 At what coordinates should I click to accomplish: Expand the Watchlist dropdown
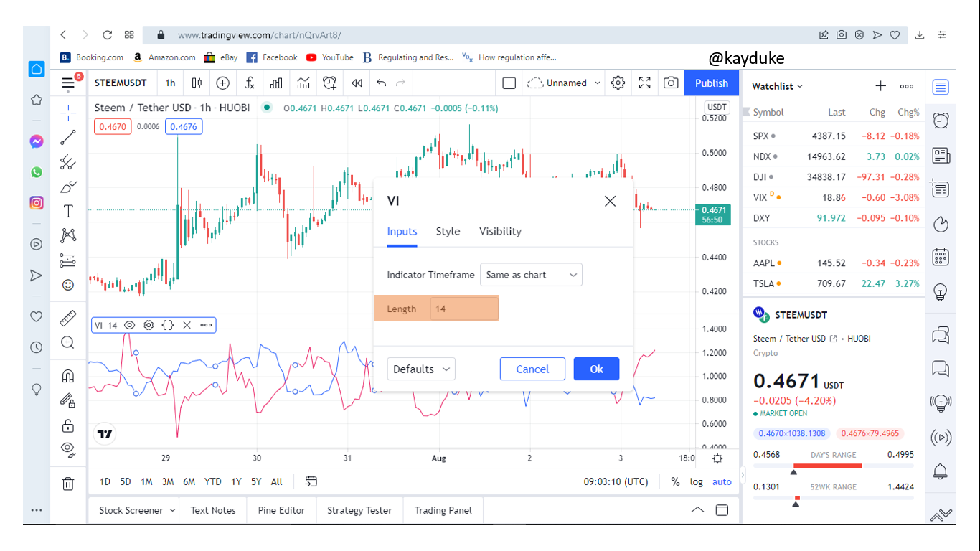tap(778, 86)
